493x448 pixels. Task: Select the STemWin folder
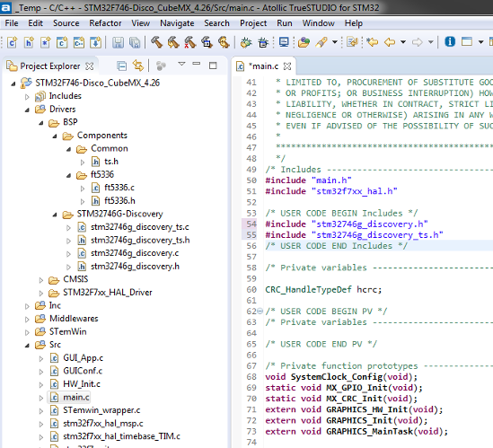pyautogui.click(x=67, y=331)
